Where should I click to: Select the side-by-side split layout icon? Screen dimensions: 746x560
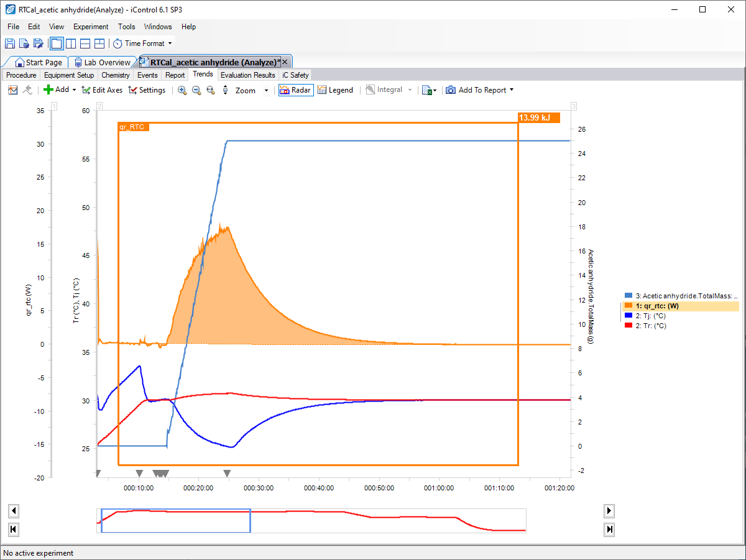pyautogui.click(x=71, y=44)
